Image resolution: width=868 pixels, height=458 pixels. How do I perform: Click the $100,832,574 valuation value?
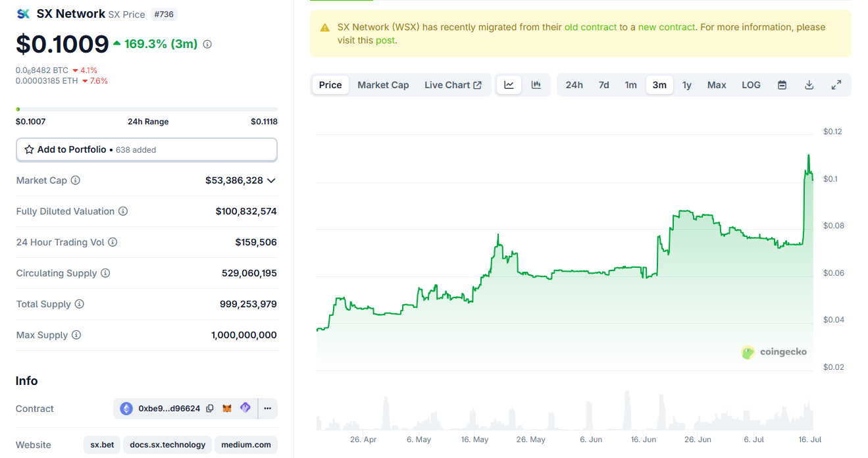tap(246, 211)
